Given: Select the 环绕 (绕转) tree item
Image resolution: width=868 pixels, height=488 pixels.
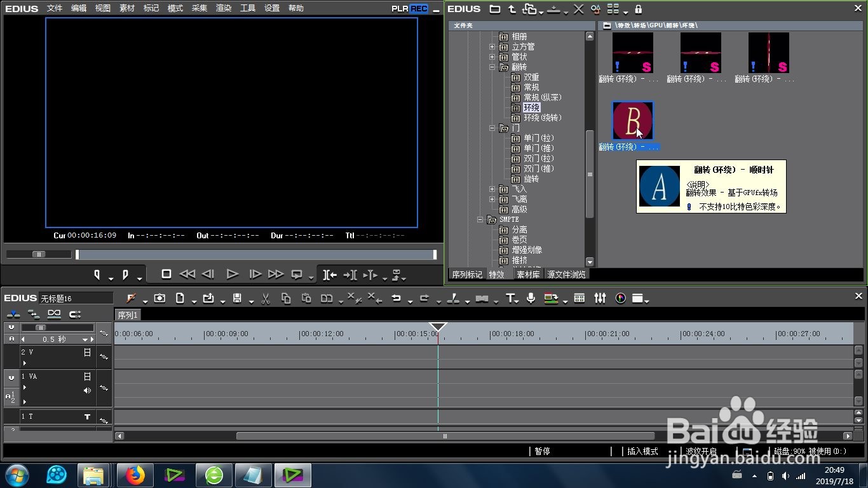Looking at the screenshot, I should click(543, 118).
